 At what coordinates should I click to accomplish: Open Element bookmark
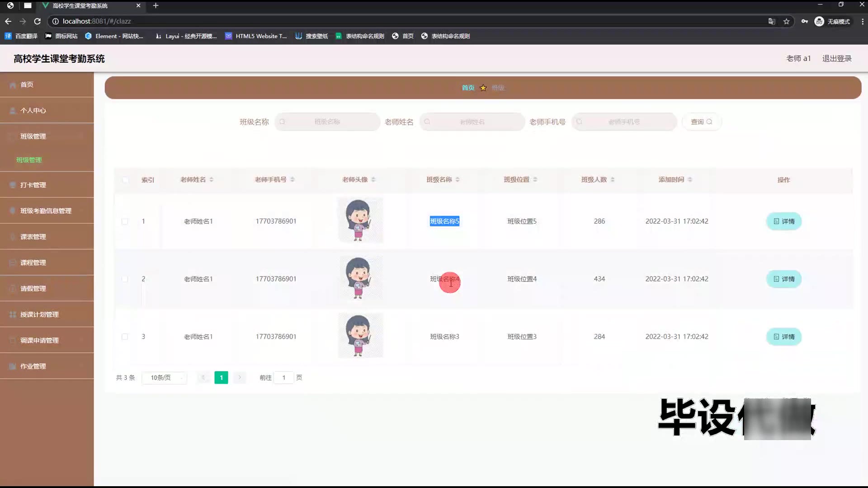pyautogui.click(x=114, y=36)
